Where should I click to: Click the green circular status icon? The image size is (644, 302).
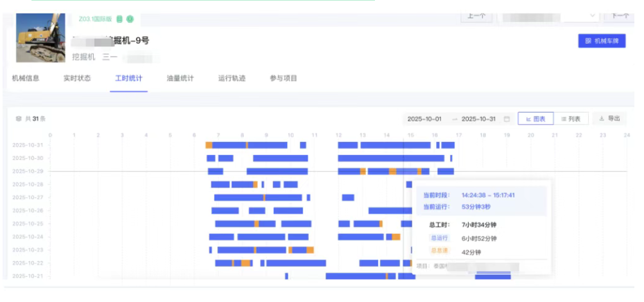130,19
